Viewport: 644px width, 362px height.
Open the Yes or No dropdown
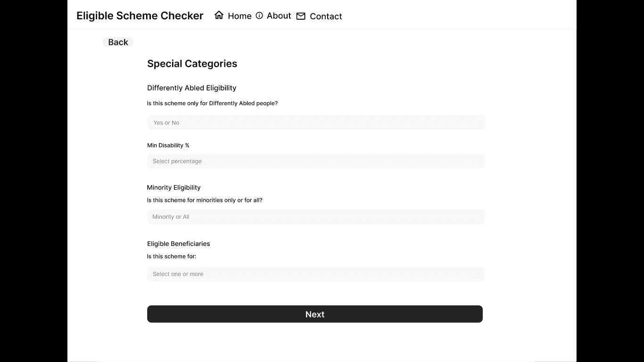click(316, 123)
